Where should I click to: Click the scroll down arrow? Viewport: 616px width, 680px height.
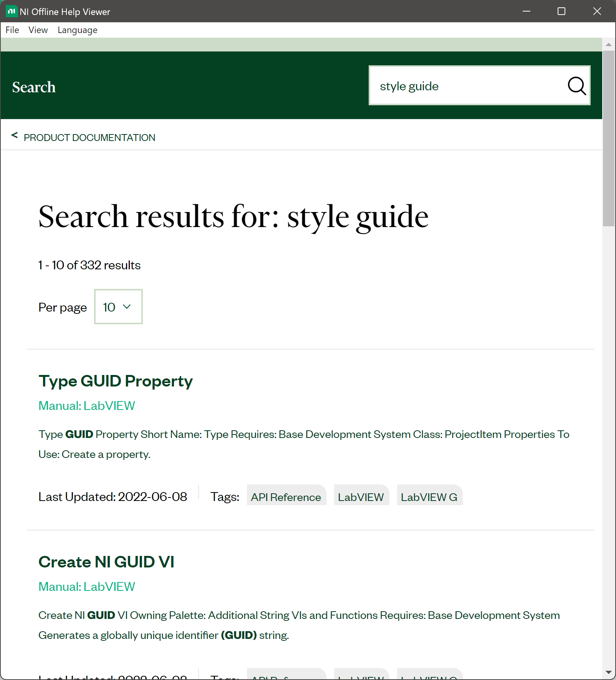(x=609, y=672)
